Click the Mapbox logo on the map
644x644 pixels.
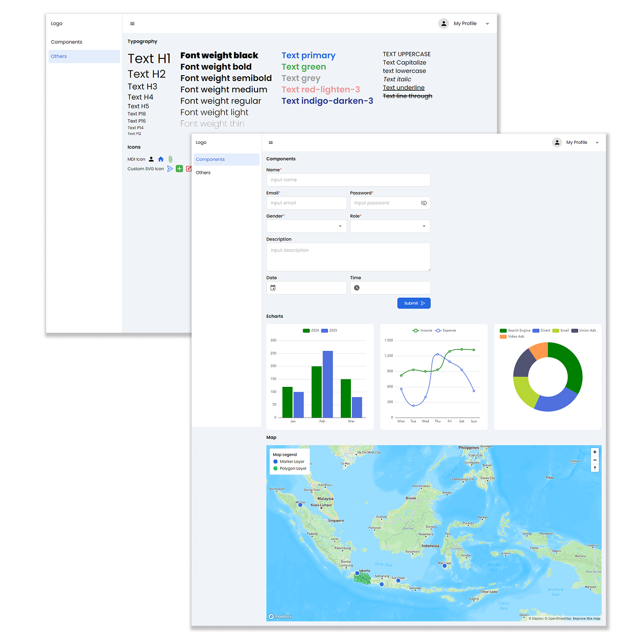281,617
